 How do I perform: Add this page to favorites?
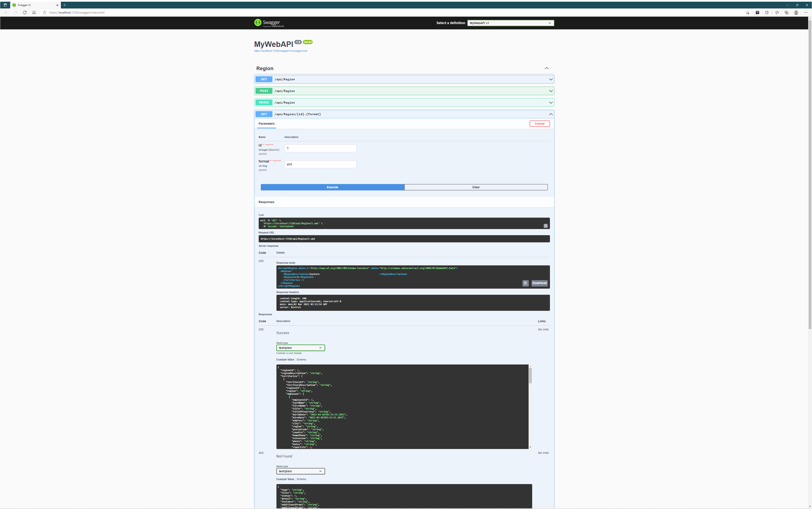[x=747, y=12]
